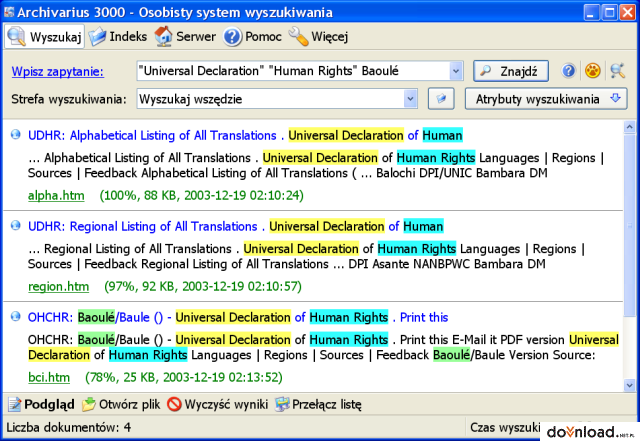
Task: Click into the search query field
Action: pyautogui.click(x=293, y=71)
